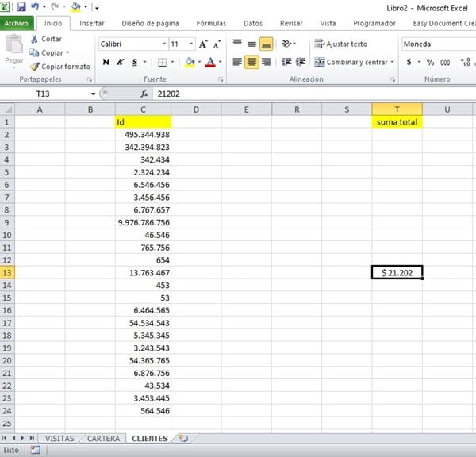Toggle italic formatting (K)
This screenshot has width=476, height=457.
(x=120, y=62)
